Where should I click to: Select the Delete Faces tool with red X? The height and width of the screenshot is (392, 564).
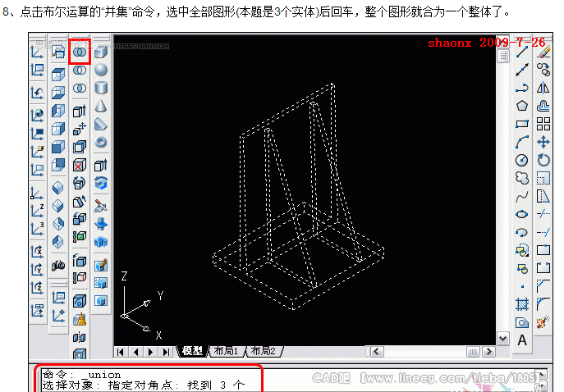point(80,165)
